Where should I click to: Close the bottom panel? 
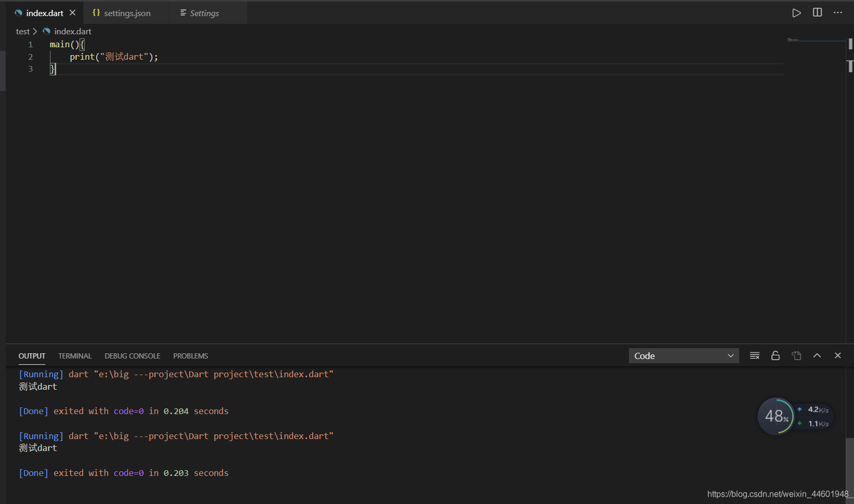(x=838, y=356)
